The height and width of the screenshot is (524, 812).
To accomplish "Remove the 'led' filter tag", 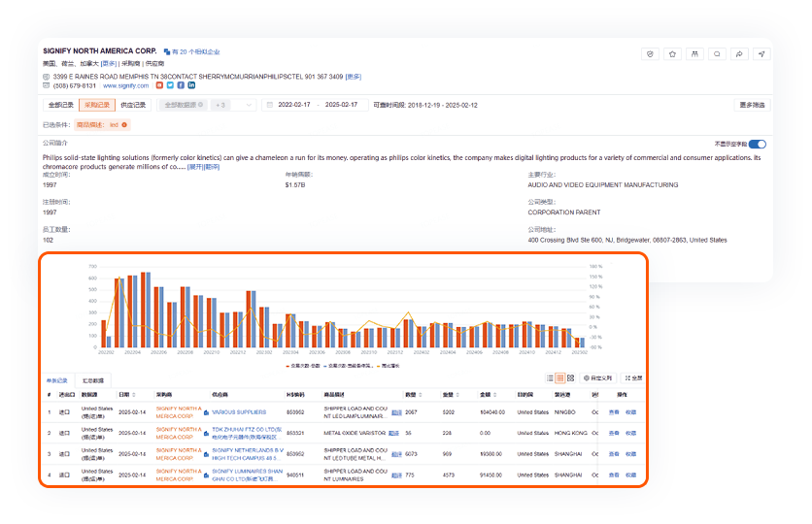I will [x=123, y=124].
